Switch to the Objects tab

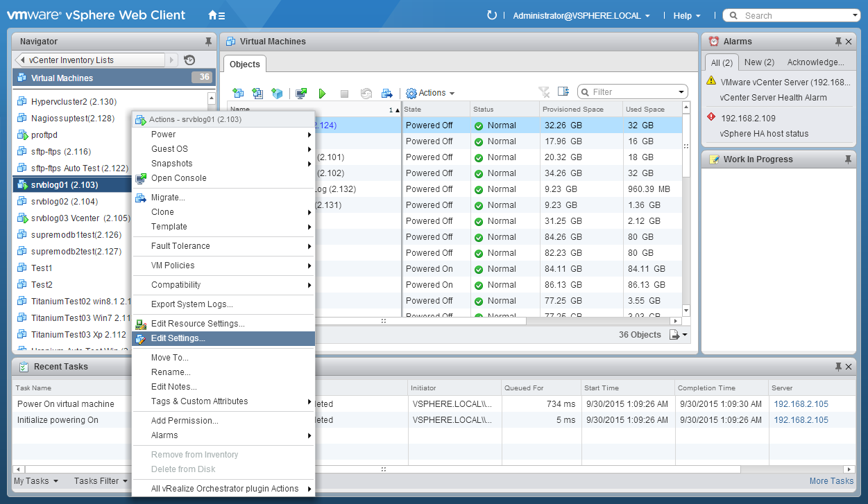tap(244, 64)
